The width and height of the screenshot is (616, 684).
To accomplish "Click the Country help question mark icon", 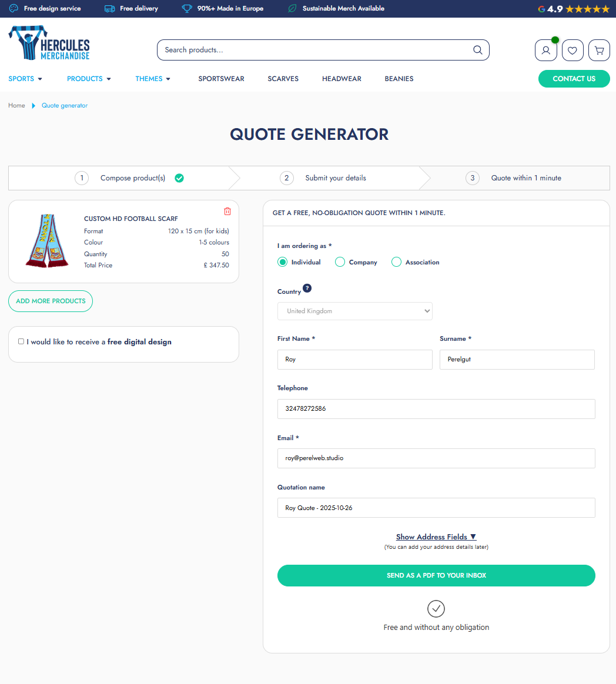I will pos(307,289).
